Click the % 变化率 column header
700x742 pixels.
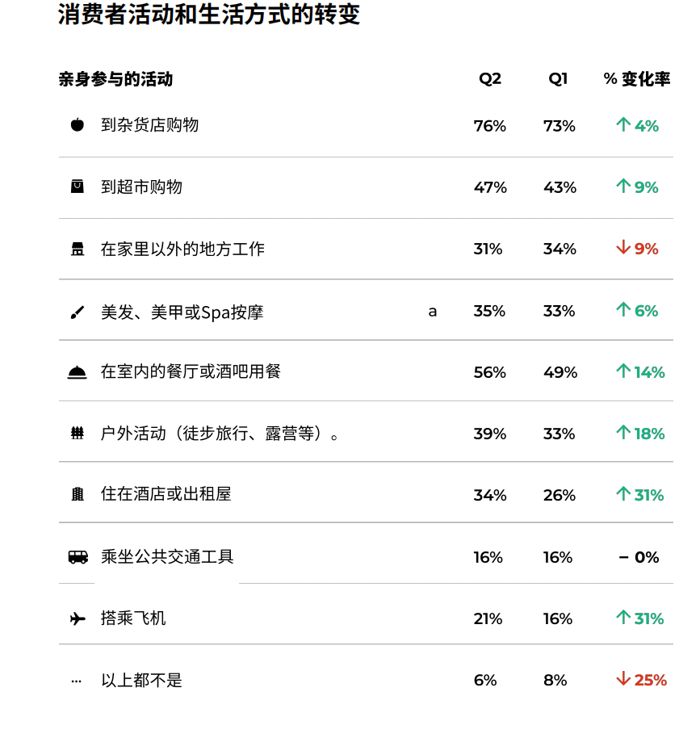pos(637,78)
